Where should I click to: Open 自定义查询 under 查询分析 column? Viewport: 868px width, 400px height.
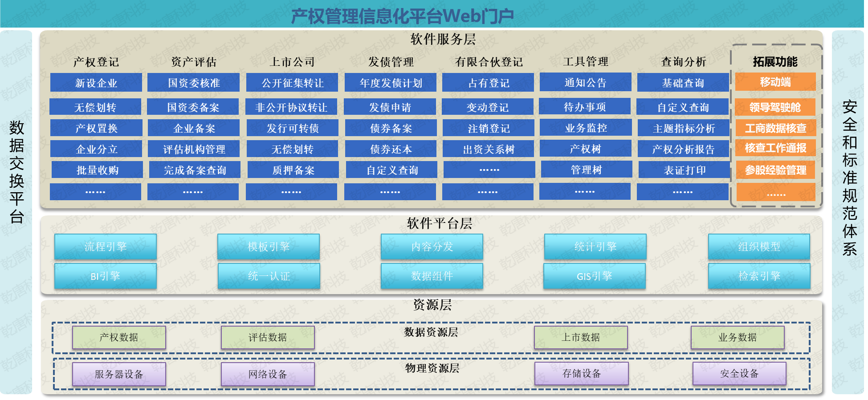(x=683, y=107)
